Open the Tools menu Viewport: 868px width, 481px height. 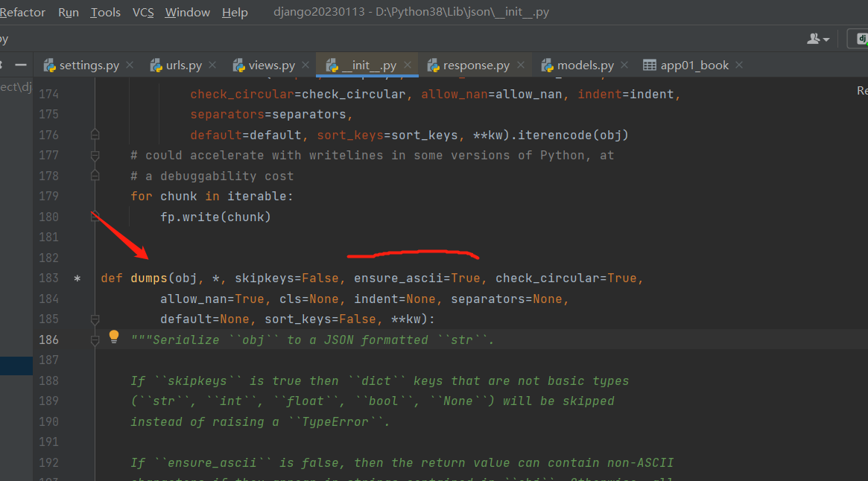105,12
